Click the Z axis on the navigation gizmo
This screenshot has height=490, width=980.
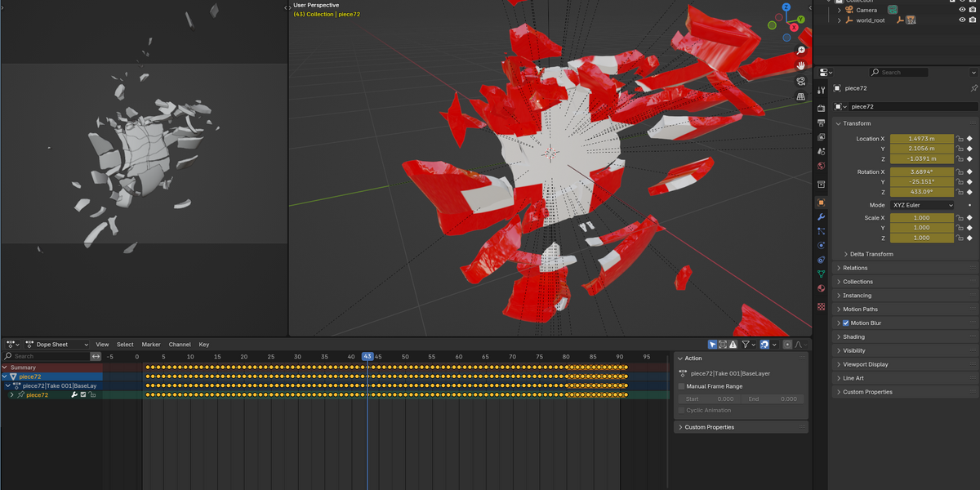click(x=786, y=7)
